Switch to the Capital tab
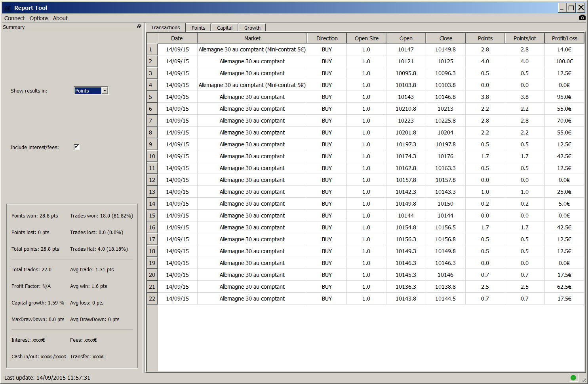The width and height of the screenshot is (588, 384). (225, 28)
